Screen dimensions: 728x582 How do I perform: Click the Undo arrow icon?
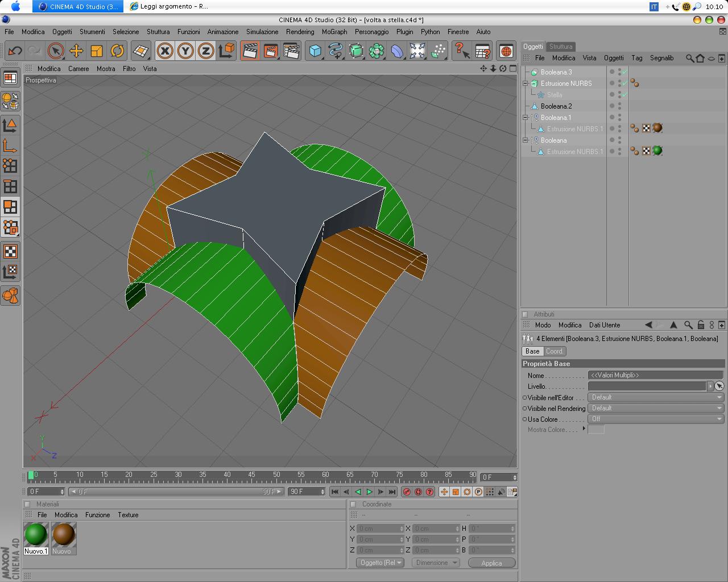(15, 51)
